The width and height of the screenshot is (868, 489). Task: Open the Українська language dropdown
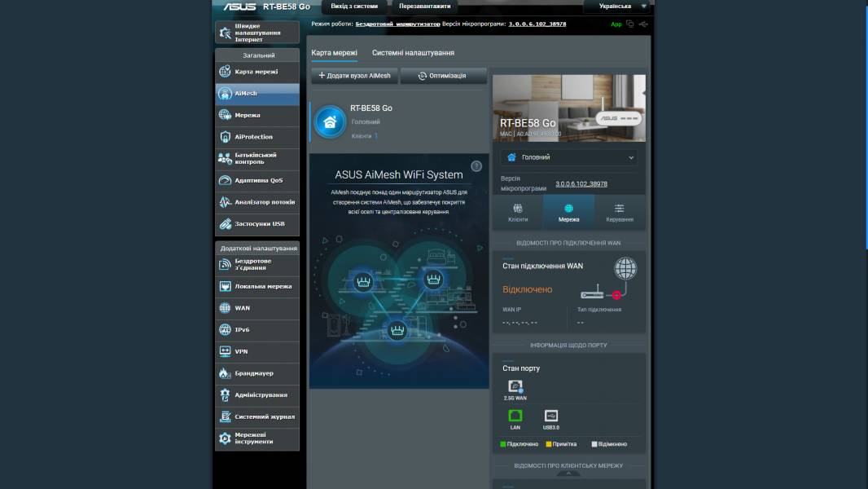[616, 6]
